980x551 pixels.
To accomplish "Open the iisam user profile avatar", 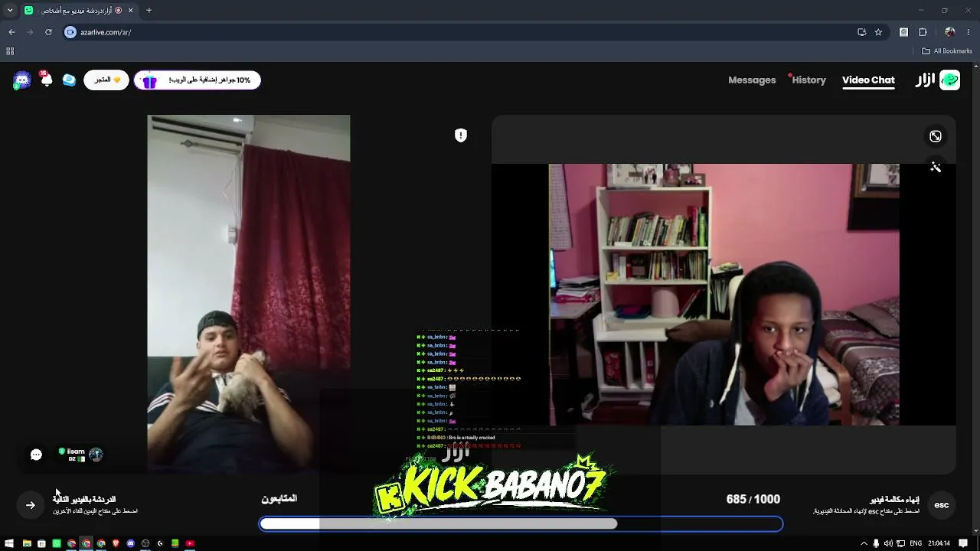I will tap(96, 455).
